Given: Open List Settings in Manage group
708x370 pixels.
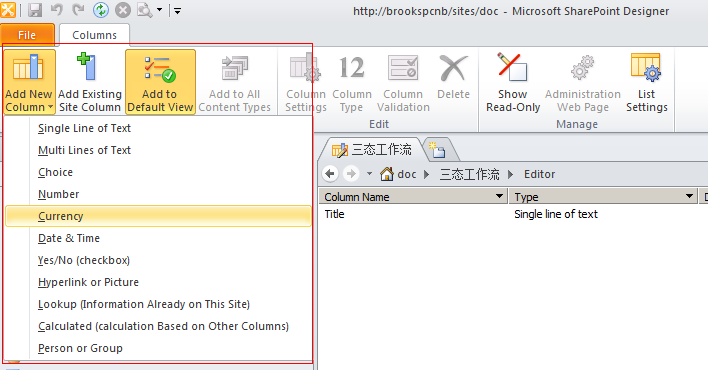Looking at the screenshot, I should click(647, 82).
